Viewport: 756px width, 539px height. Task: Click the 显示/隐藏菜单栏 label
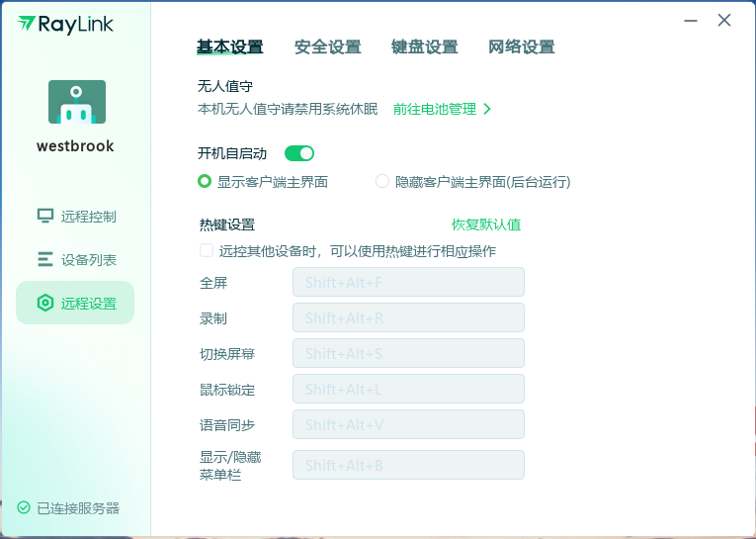pos(230,466)
